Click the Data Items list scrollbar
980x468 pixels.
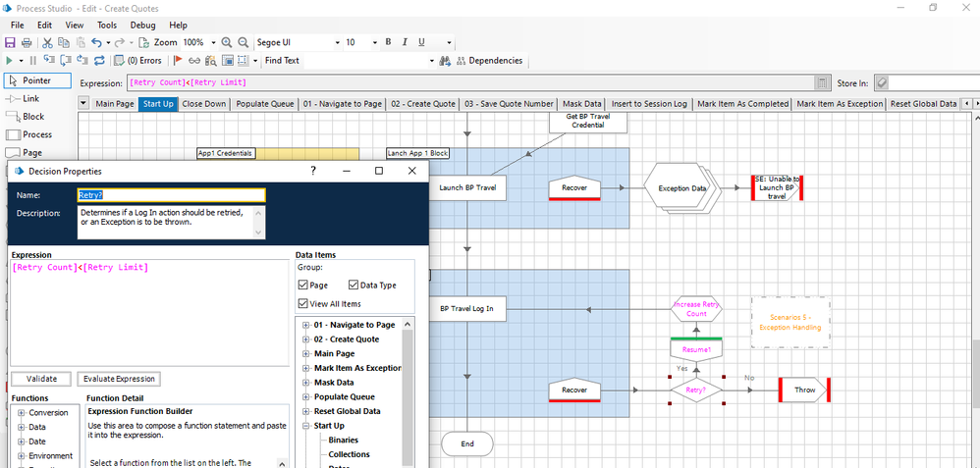coord(408,392)
